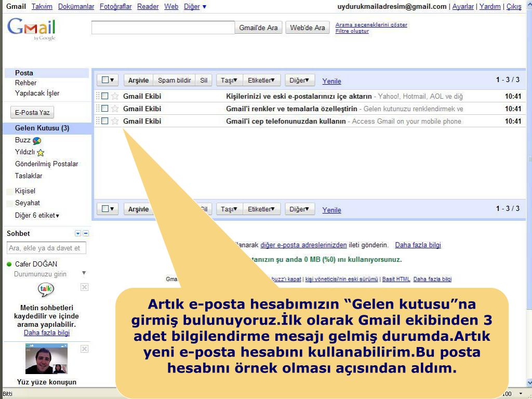
Task: Star the 'Gmail'i cep telefonunuzdan' email
Action: 115,121
